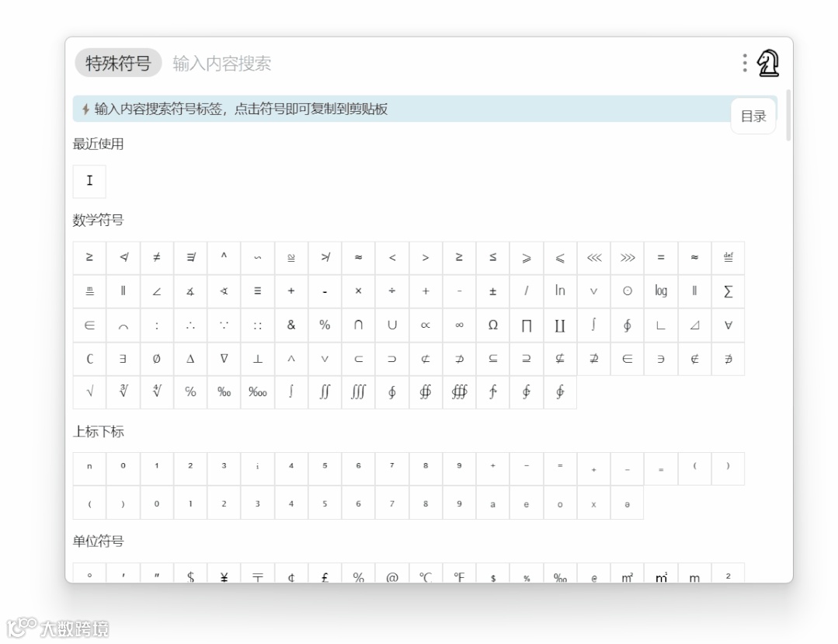Copy the per-ten-thousand ‱ symbol

pos(258,392)
